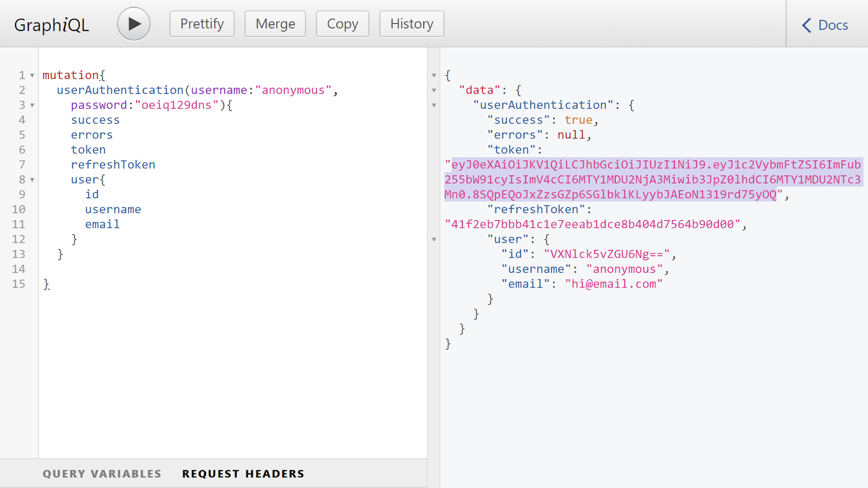This screenshot has width=868, height=488.
Task: Collapse the user block on line 8
Action: pyautogui.click(x=33, y=179)
